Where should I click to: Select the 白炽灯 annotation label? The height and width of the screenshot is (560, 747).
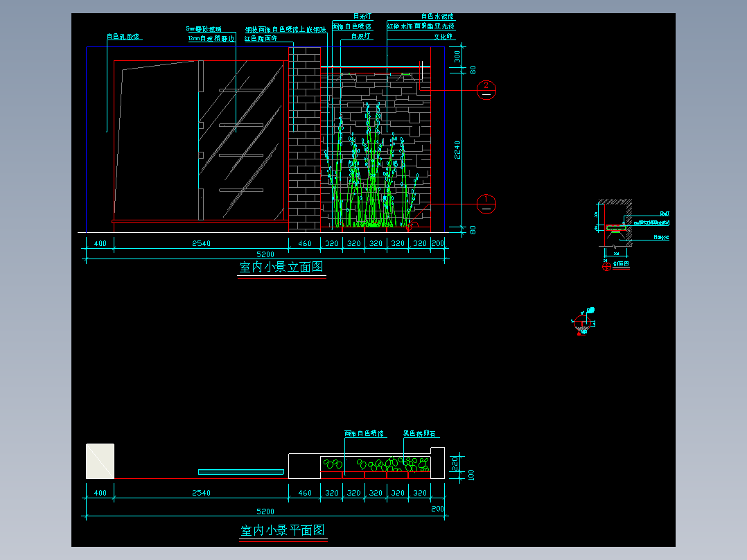tap(360, 36)
